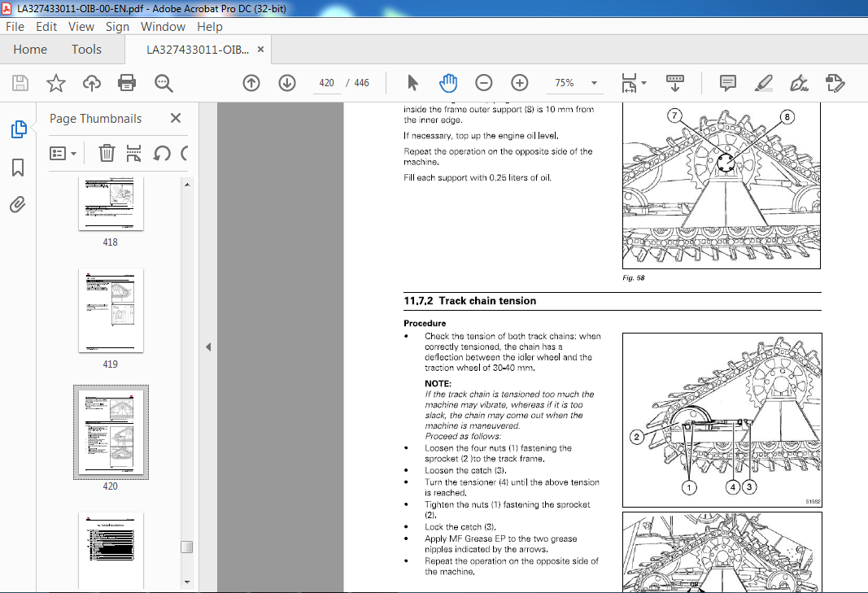Click the thumbnails scrollbar down arrow
Image resolution: width=868 pixels, height=593 pixels.
click(x=187, y=582)
